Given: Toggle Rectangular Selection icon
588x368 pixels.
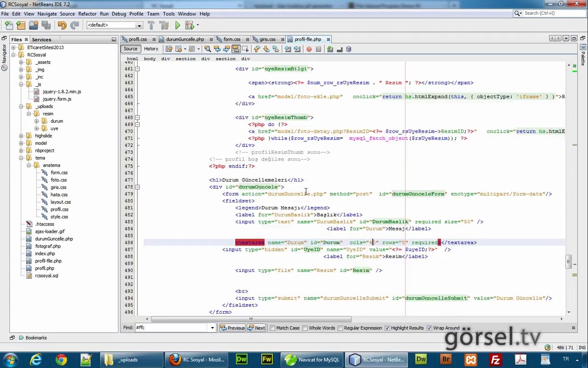Looking at the screenshot, I should point(245,49).
